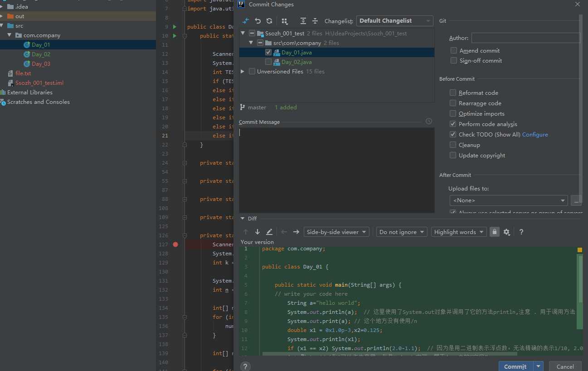Enable Sign-off commit

(453, 60)
